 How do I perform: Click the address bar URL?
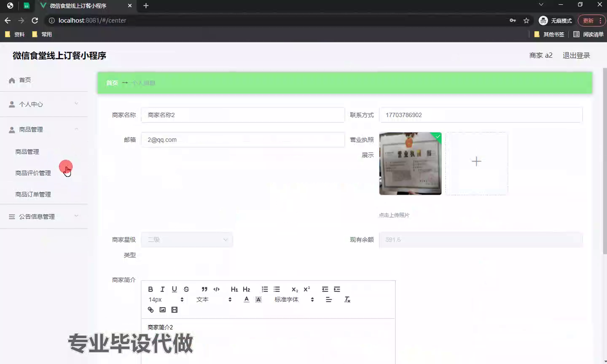click(92, 21)
